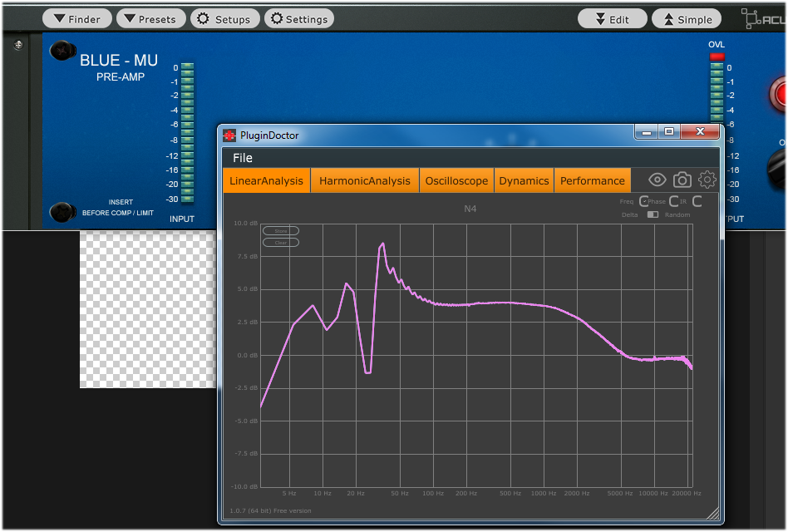Viewport: 788px width, 532px height.
Task: Click the Acustica logo at top right
Action: [762, 19]
